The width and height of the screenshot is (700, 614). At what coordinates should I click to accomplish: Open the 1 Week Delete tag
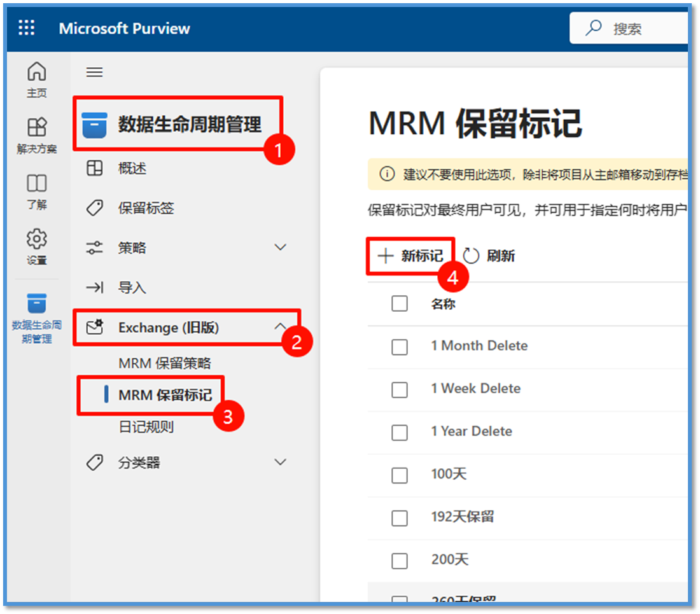[x=476, y=389]
